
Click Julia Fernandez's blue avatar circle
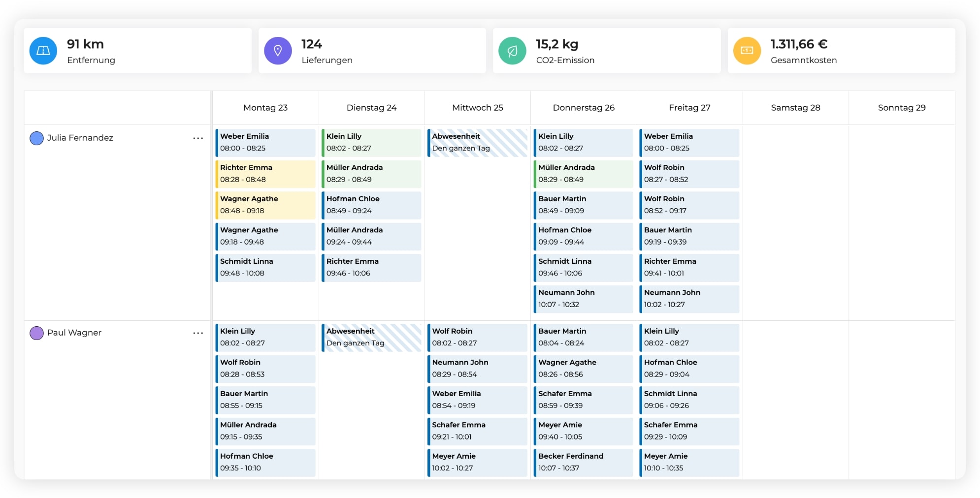click(x=36, y=138)
